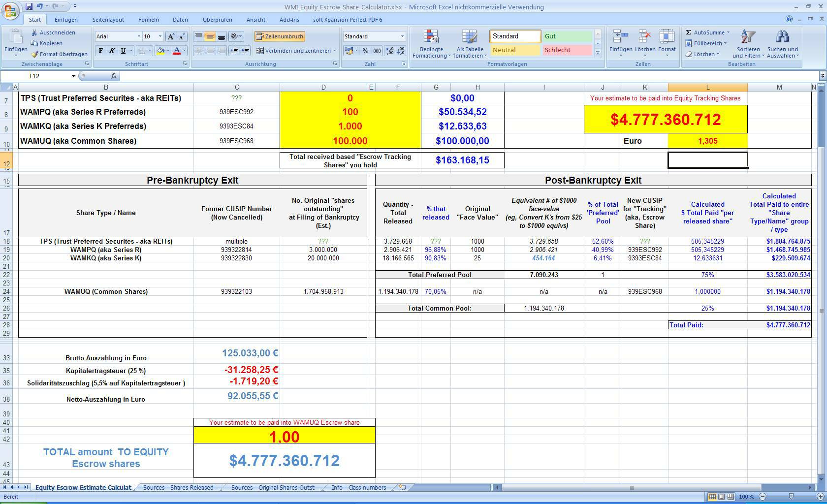Screen dimensions: 827x504
Task: Click the AutoSumme sigma icon
Action: (689, 32)
